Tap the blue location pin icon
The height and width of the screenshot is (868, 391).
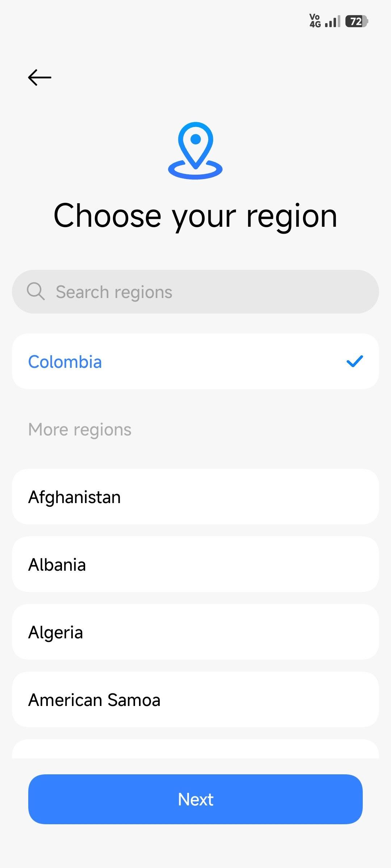[195, 150]
